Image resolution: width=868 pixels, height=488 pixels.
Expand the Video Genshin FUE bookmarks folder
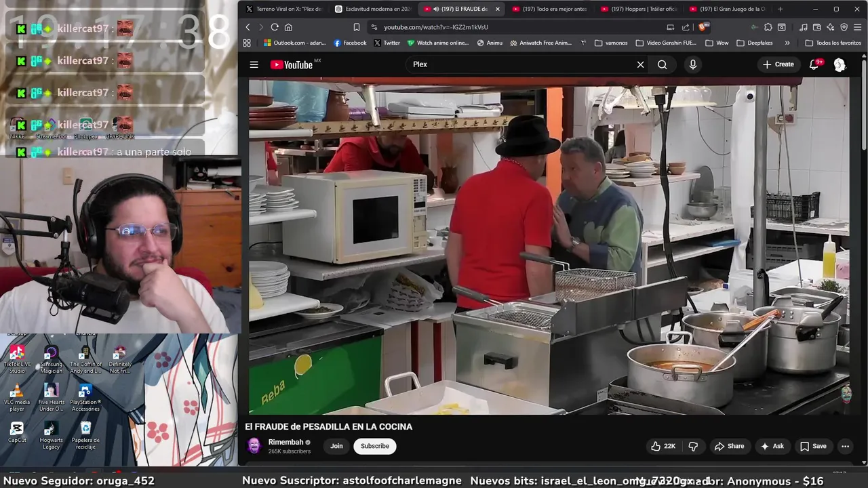pos(666,43)
